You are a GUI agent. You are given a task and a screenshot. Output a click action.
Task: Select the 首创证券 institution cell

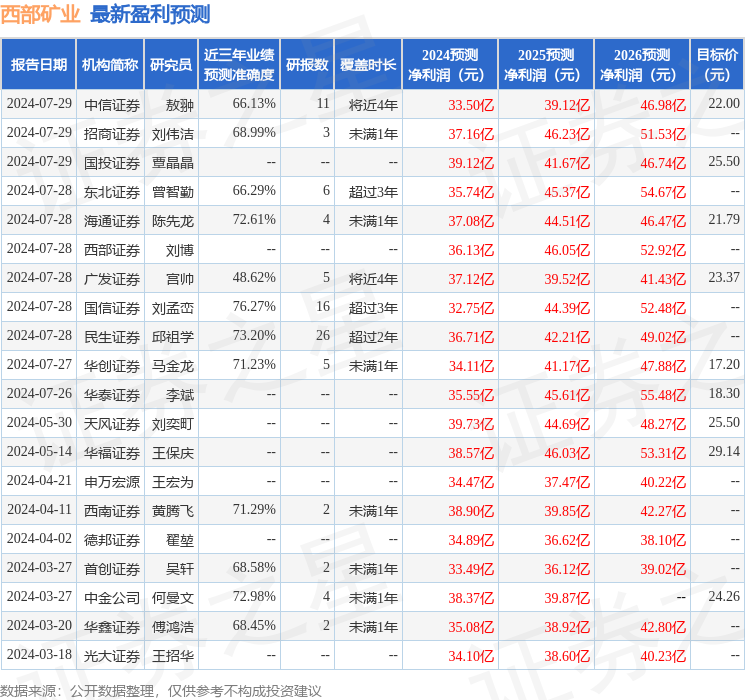click(x=112, y=568)
